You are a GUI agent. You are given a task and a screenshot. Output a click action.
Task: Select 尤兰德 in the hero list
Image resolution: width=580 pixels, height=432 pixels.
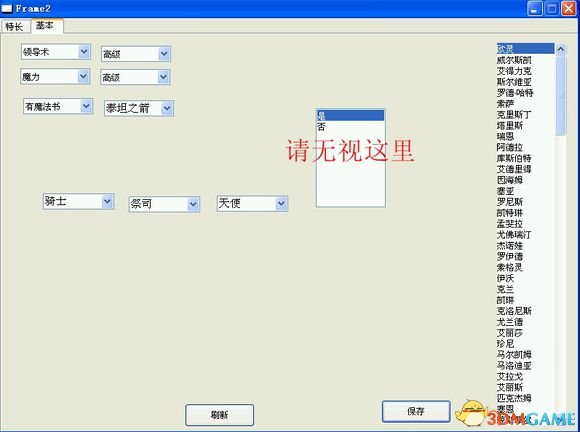[525, 322]
